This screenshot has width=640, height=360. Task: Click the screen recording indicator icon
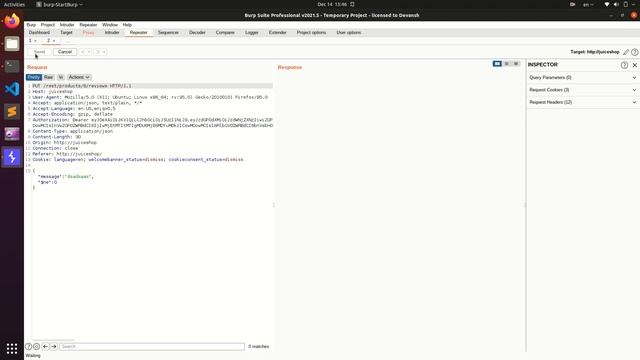pyautogui.click(x=573, y=4)
